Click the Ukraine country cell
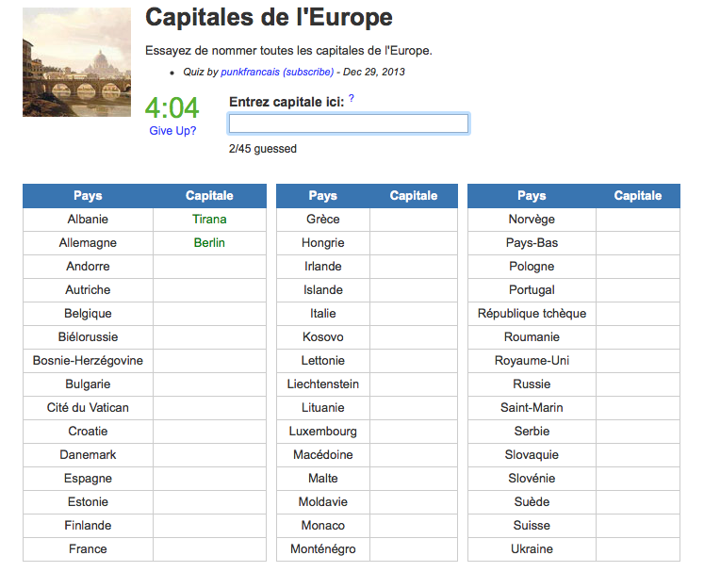704x588 pixels. [x=532, y=549]
